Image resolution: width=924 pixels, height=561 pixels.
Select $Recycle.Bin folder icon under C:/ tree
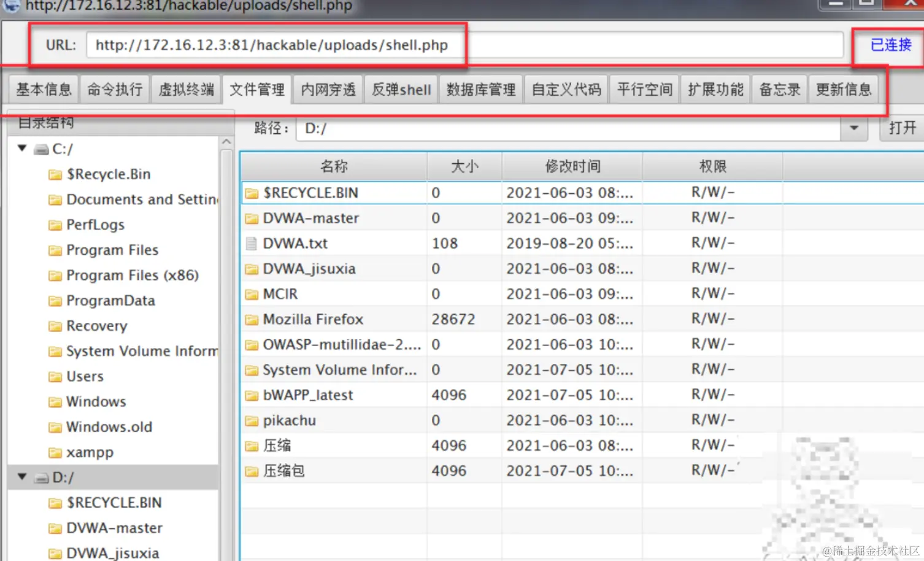[55, 175]
